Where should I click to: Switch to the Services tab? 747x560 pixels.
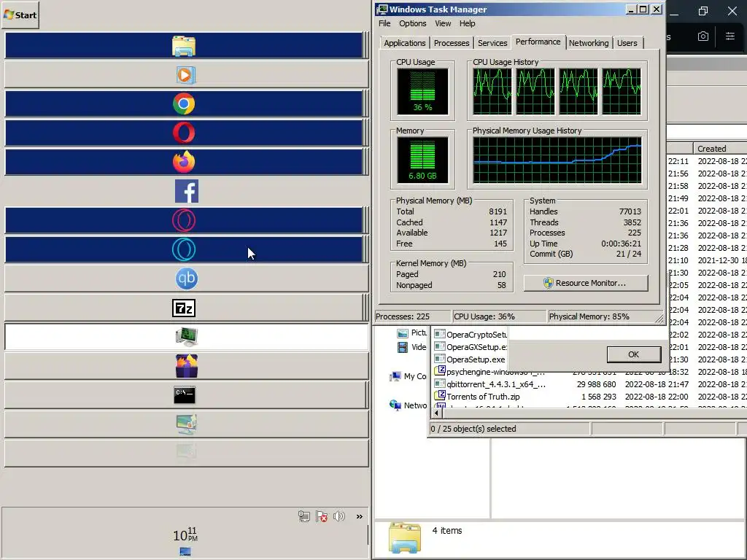tap(492, 43)
